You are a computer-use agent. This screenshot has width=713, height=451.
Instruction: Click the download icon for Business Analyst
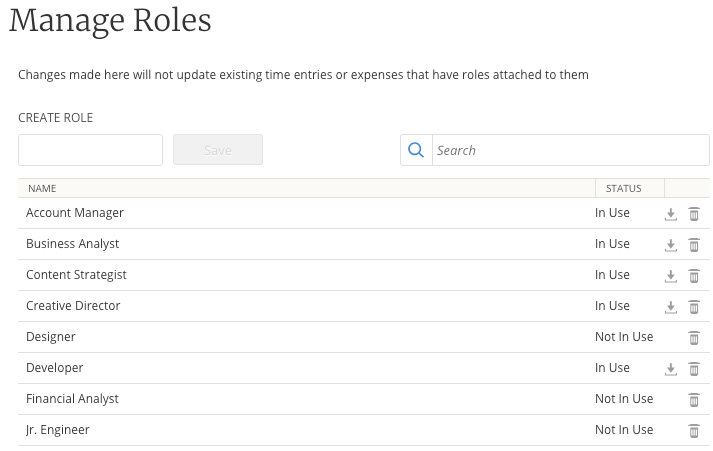click(671, 245)
